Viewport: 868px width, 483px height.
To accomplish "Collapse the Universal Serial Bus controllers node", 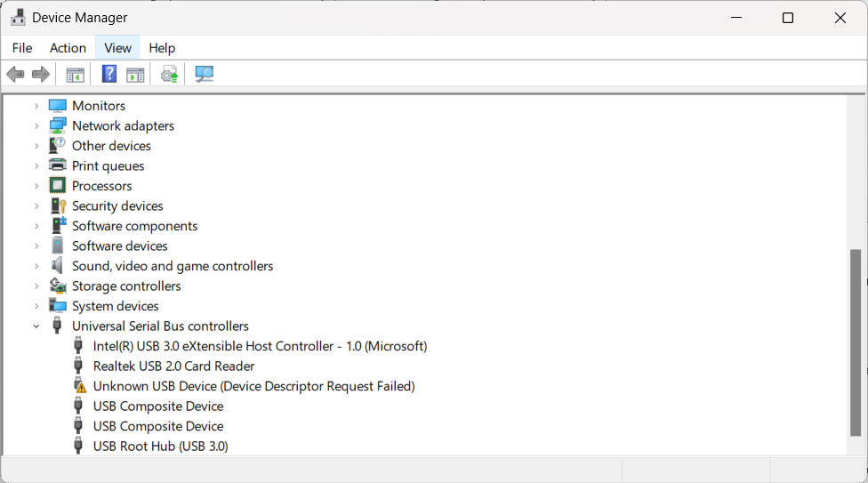I will tap(36, 326).
